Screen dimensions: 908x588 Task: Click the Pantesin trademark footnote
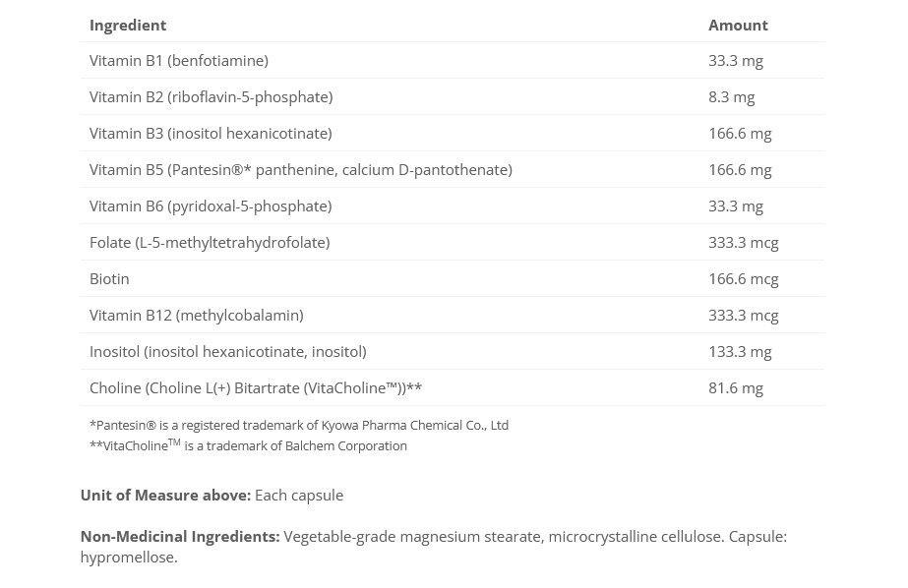point(299,425)
